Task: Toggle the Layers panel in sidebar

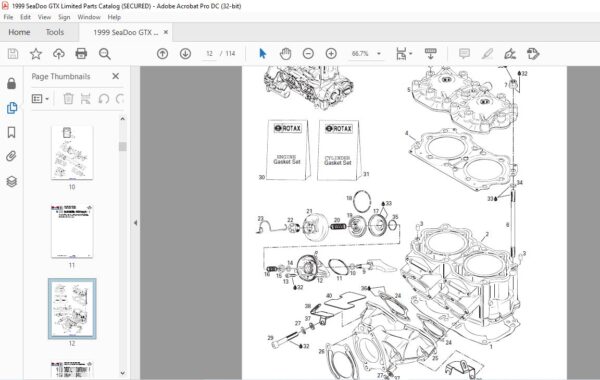Action: (11, 181)
